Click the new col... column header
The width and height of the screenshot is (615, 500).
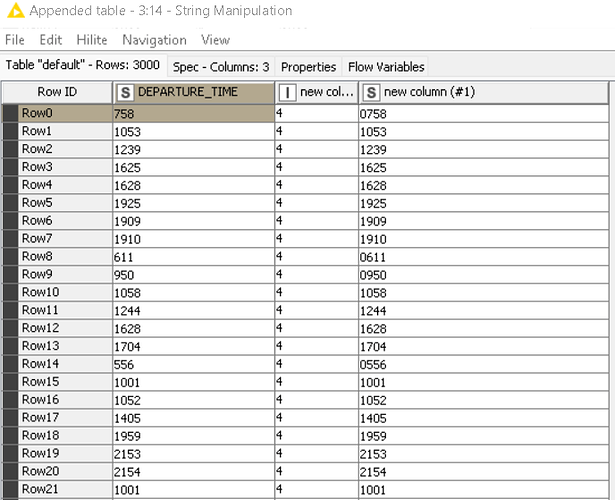coord(317,92)
